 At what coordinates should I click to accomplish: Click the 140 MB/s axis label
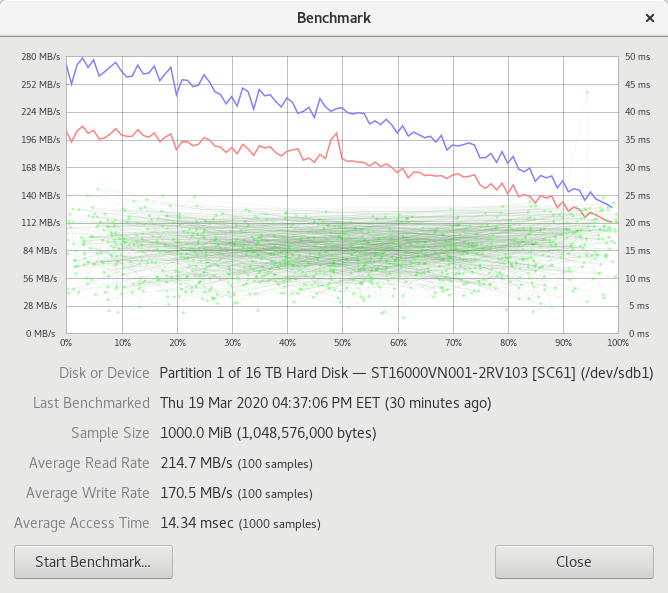click(x=41, y=196)
